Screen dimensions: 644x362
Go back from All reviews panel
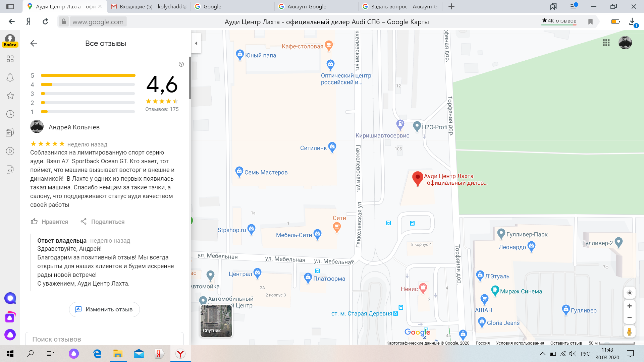point(34,43)
